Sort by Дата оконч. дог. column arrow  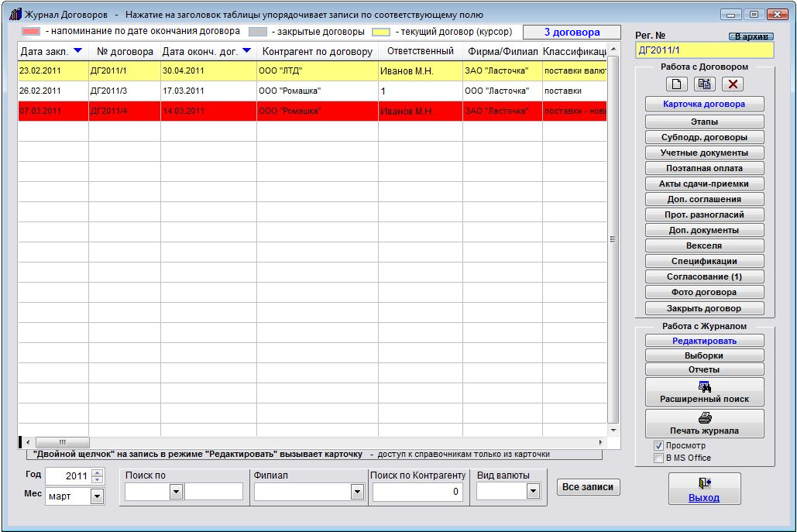246,52
